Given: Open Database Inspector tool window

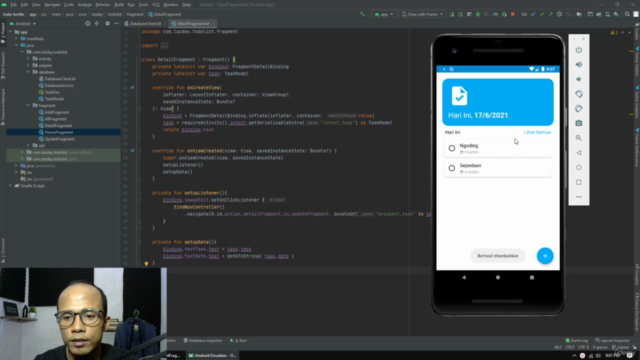Looking at the screenshot, I should [203, 340].
